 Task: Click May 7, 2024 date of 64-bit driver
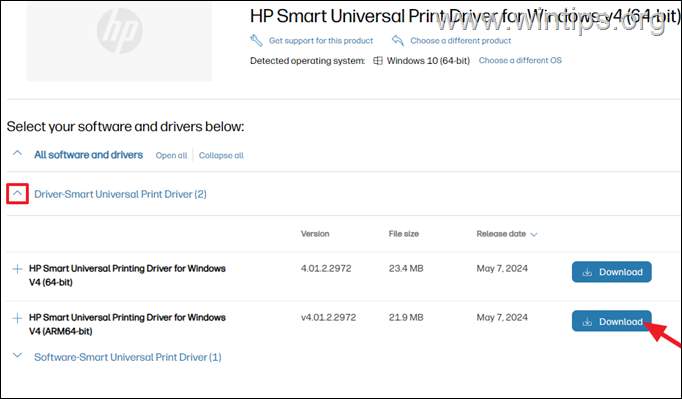[x=502, y=268]
